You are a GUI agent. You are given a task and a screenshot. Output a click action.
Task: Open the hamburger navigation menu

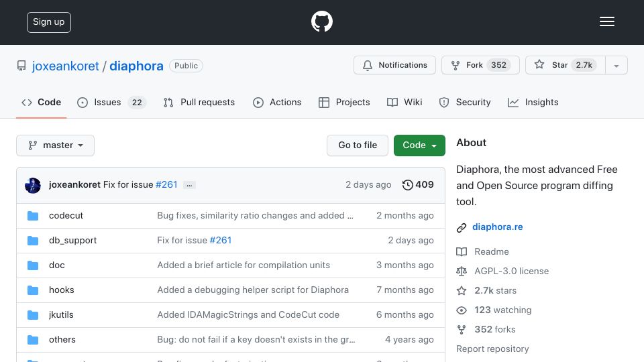(606, 21)
